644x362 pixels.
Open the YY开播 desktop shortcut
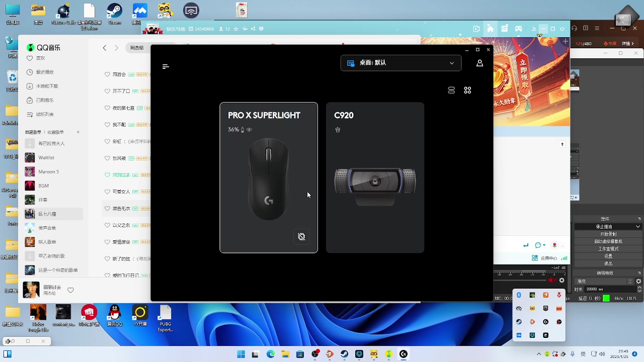[x=140, y=316]
